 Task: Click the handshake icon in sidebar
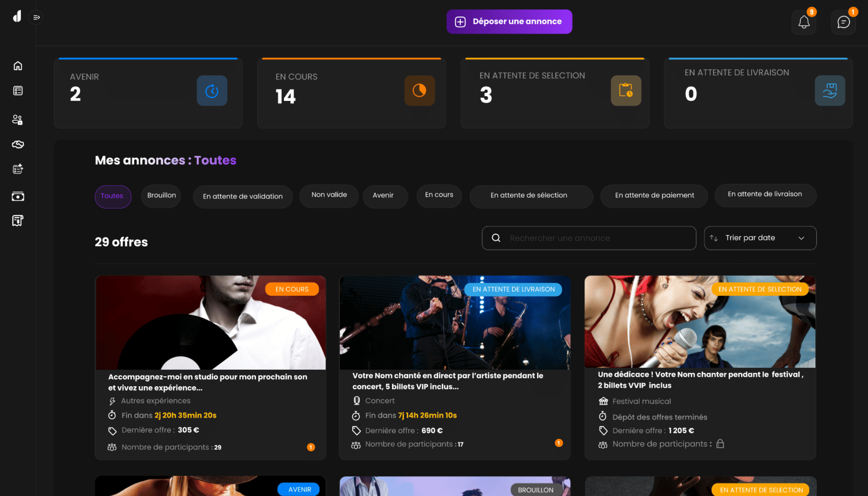(x=18, y=144)
